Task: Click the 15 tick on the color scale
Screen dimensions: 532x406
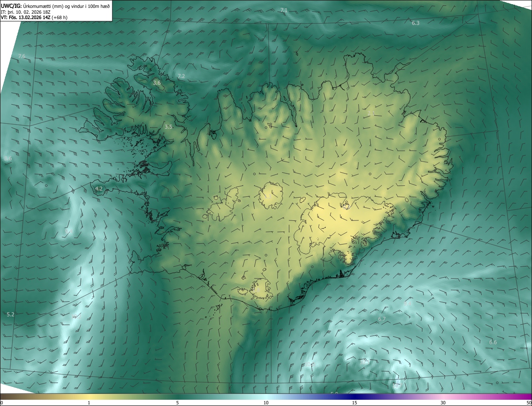Action: (x=355, y=403)
